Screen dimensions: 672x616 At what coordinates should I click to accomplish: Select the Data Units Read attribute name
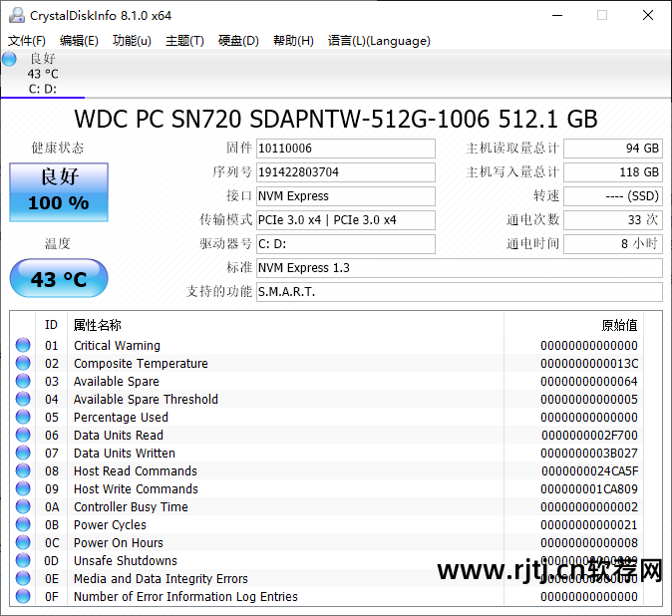(119, 436)
